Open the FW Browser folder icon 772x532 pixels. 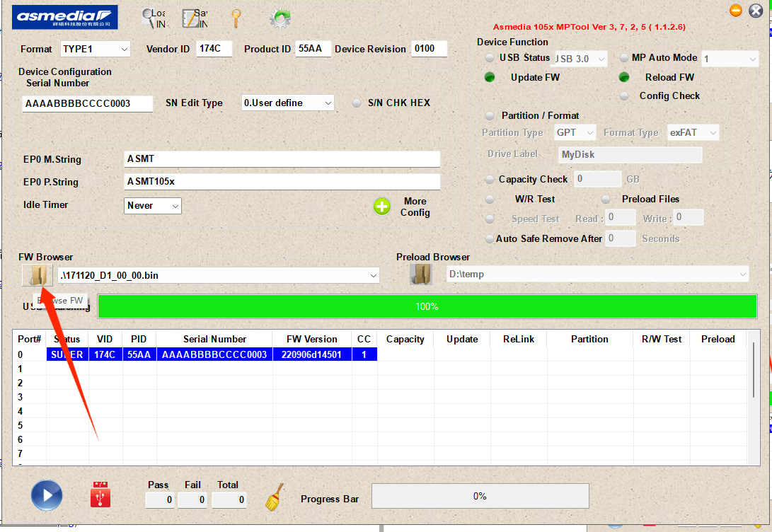coord(38,274)
